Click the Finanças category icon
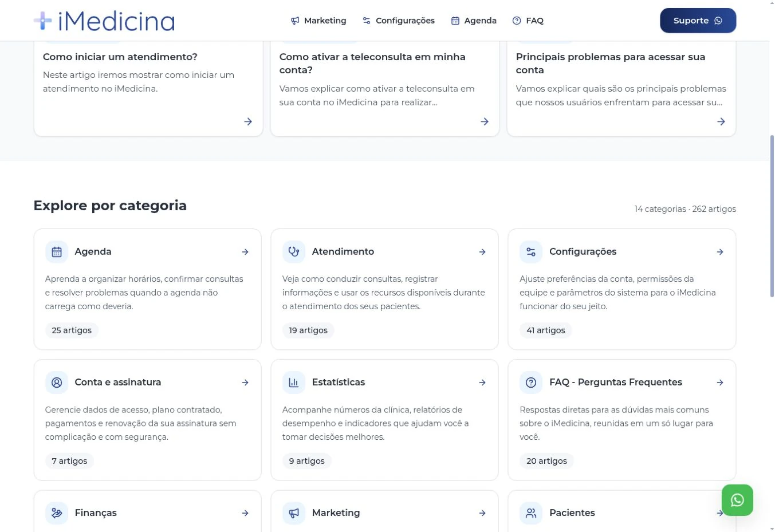 click(57, 513)
